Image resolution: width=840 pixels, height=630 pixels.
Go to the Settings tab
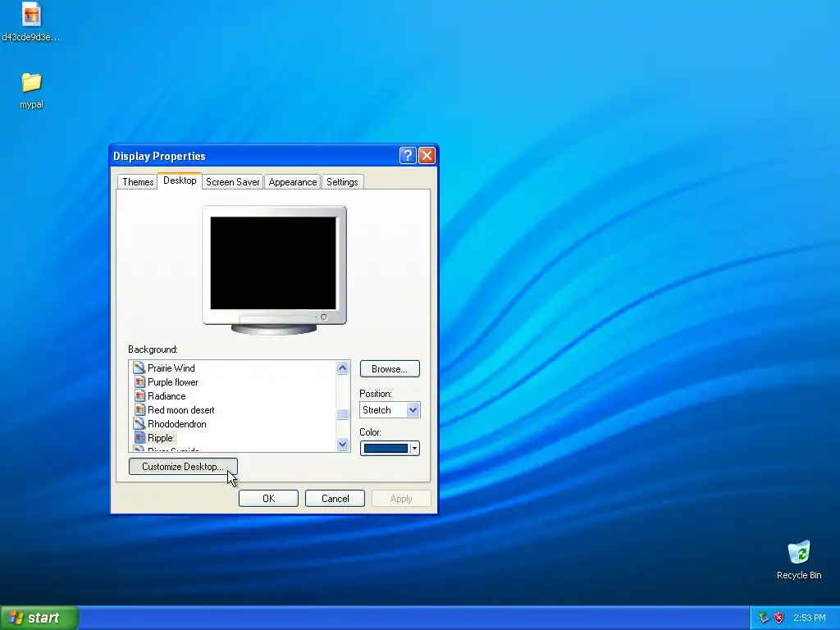pos(342,181)
